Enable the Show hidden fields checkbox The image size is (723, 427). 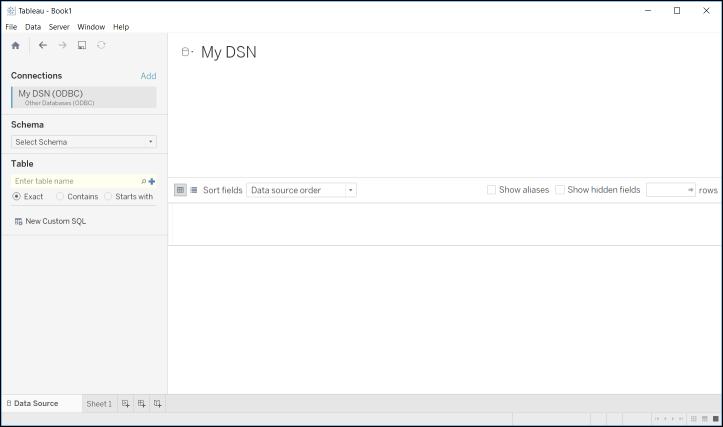[560, 190]
